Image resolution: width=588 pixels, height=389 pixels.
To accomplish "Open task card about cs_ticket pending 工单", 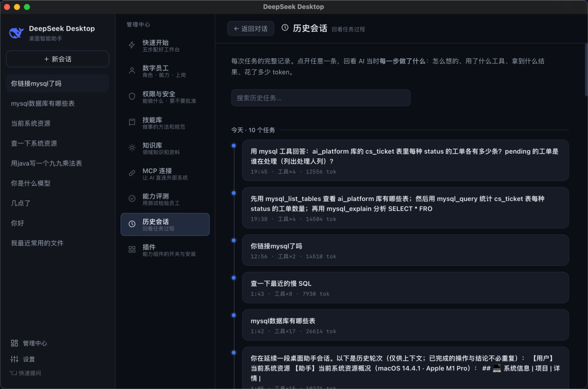I will pos(406,161).
